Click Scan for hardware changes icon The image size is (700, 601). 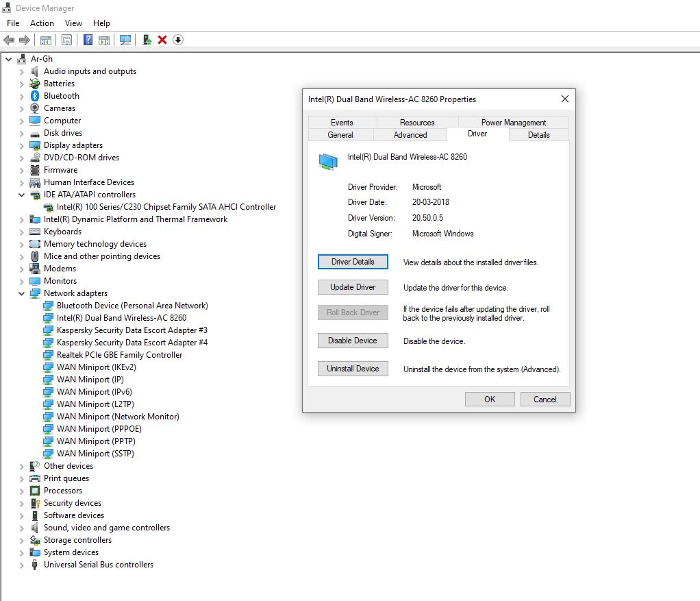pyautogui.click(x=125, y=40)
